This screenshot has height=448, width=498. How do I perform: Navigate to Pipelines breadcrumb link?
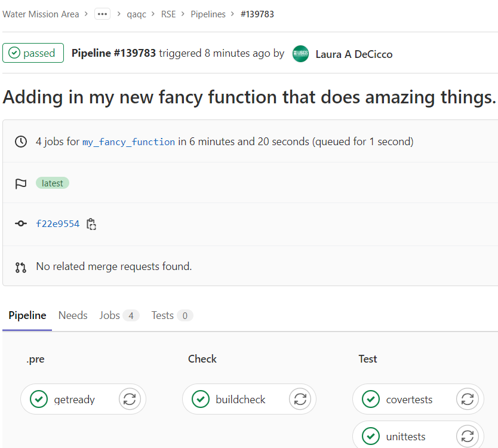click(208, 14)
